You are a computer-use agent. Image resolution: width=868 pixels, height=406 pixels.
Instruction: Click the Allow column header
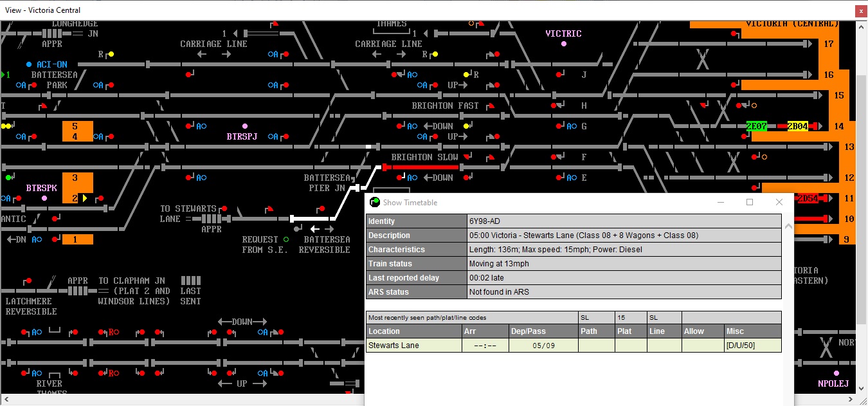point(703,331)
